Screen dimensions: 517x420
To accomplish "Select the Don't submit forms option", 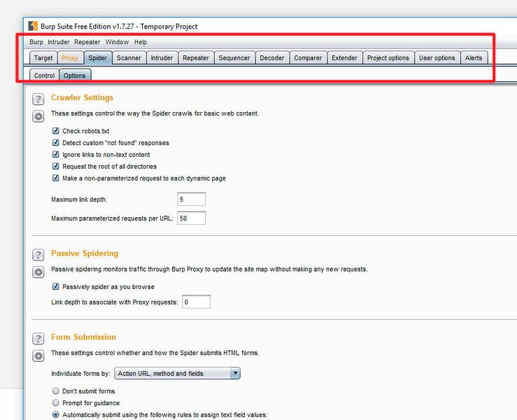I will click(56, 391).
